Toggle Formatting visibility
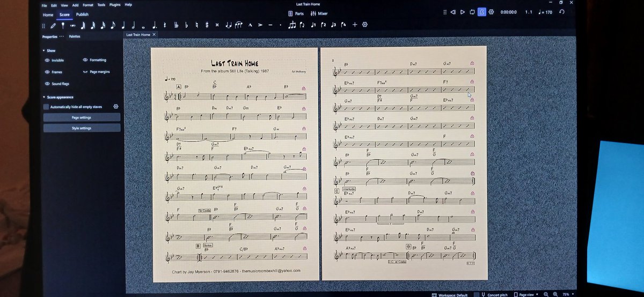Viewport: 644px width, 297px height. 94,60
